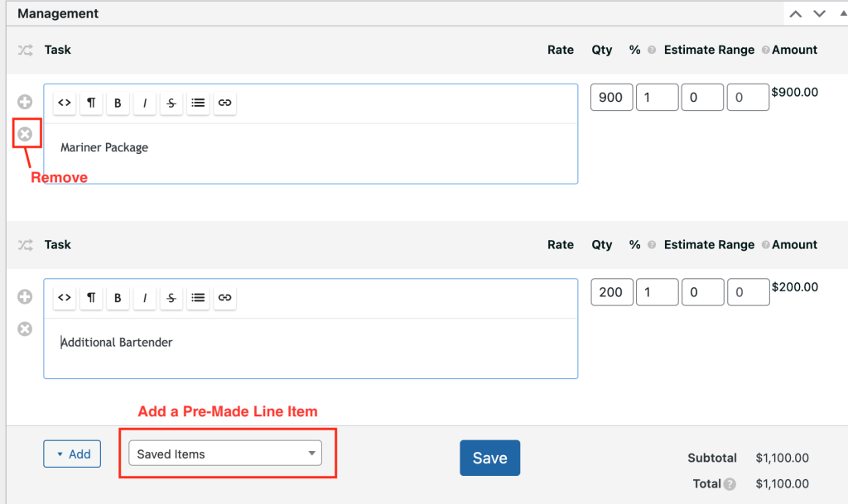Toggle bold in the Mariner Package editor
Screen dimensions: 848x504
coord(118,103)
